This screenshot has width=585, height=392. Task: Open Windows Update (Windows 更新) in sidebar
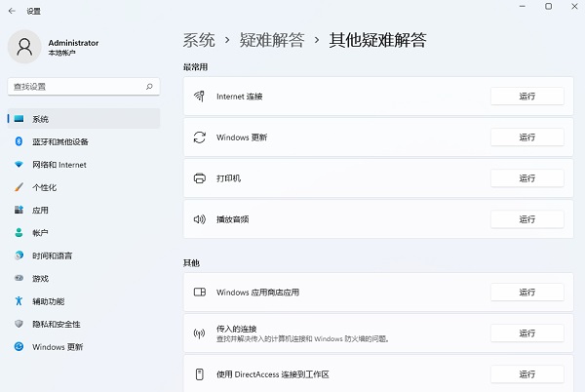(x=58, y=347)
